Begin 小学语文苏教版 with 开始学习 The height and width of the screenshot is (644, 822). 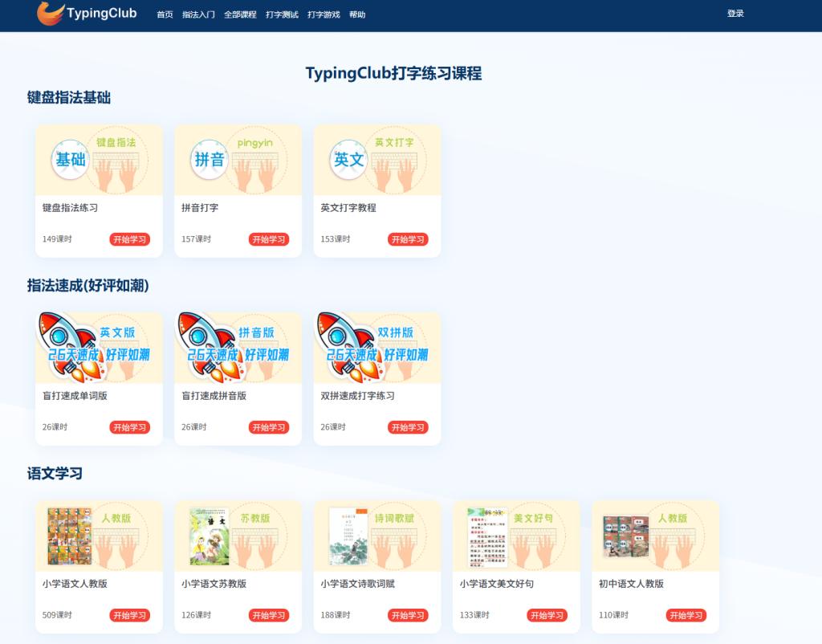[x=268, y=615]
